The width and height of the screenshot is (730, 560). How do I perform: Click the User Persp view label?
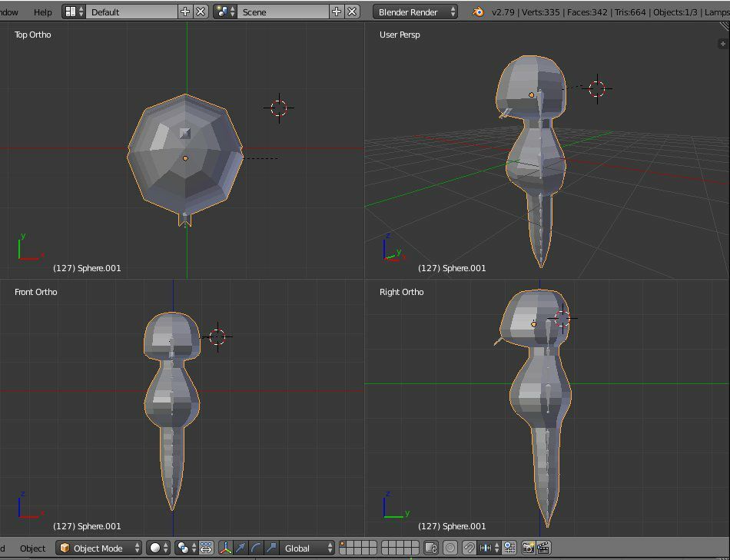click(400, 35)
